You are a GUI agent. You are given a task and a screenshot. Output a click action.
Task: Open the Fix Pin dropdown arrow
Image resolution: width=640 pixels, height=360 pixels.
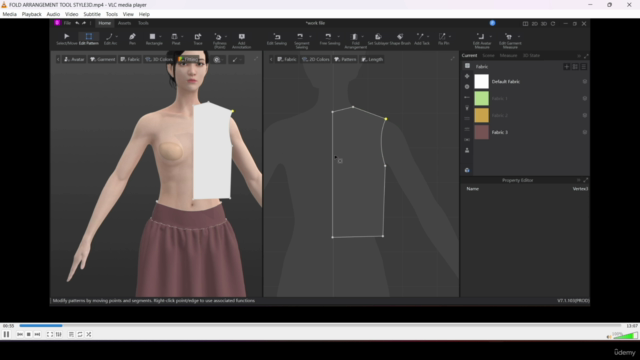[x=450, y=37]
